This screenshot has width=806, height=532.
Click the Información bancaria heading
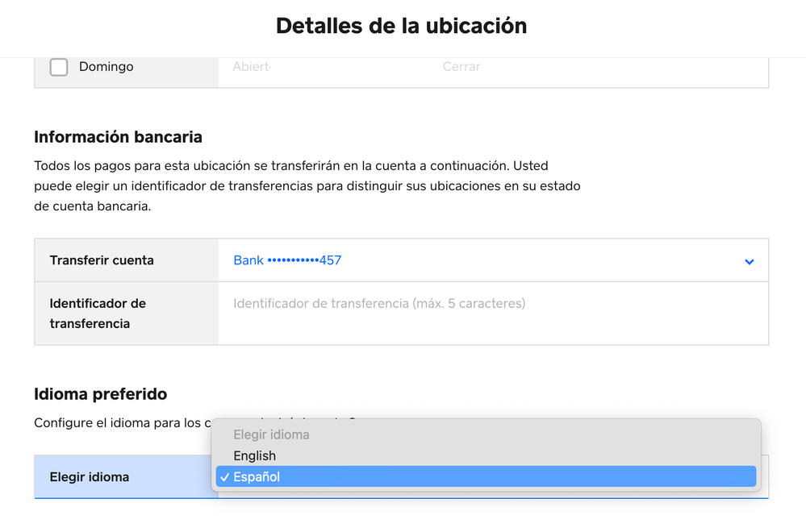(118, 136)
